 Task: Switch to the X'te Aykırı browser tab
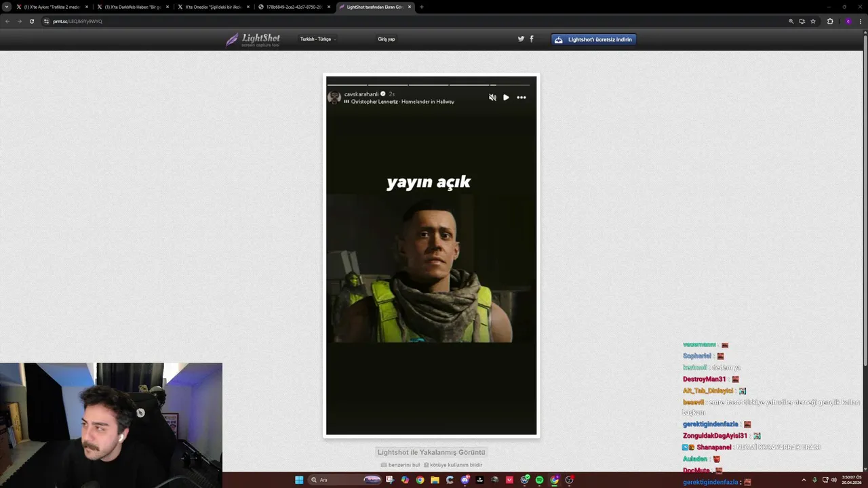coord(53,7)
